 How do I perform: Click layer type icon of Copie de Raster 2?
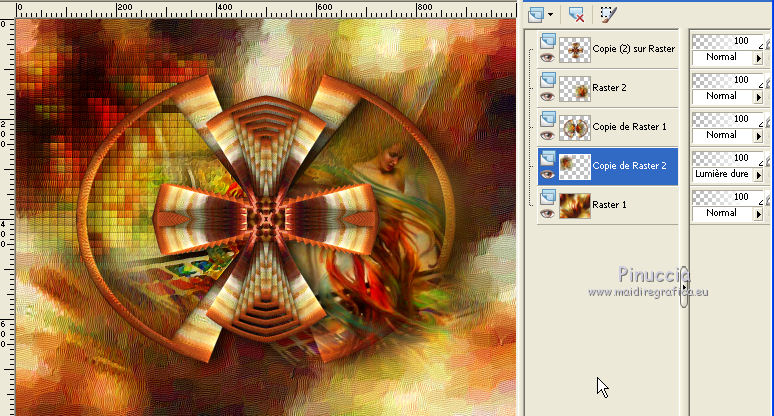tap(547, 157)
